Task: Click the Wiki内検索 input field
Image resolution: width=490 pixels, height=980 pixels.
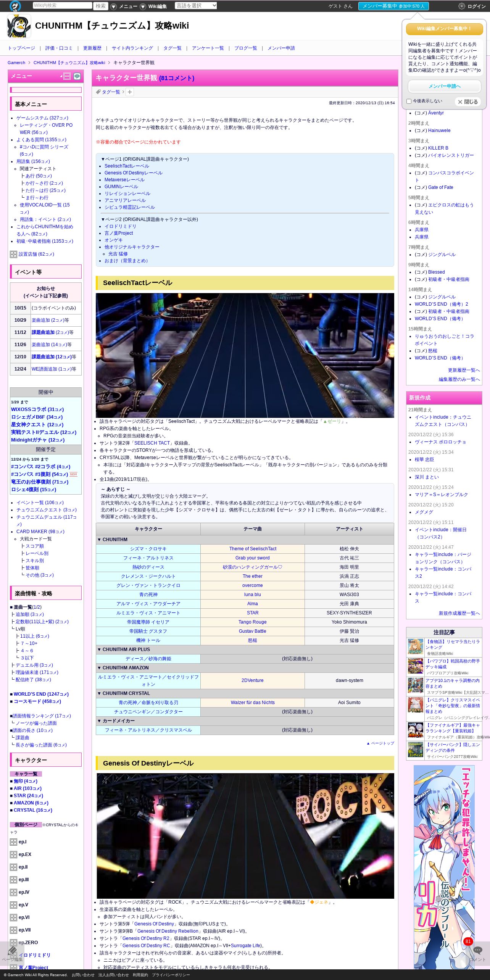Action: point(62,5)
